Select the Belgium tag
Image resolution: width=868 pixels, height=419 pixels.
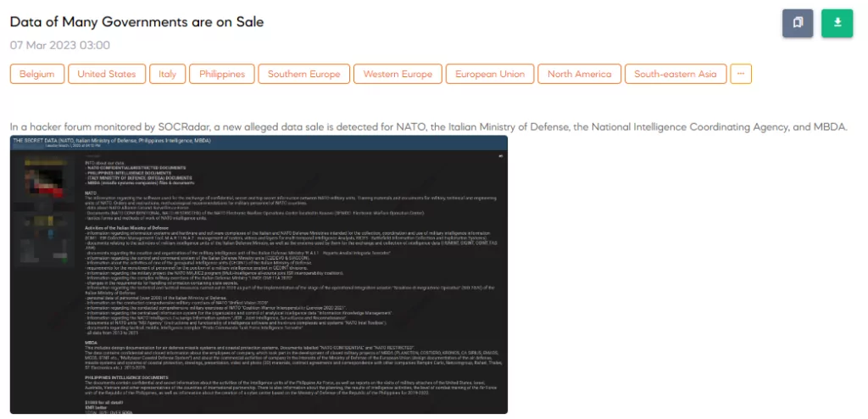[x=37, y=74]
